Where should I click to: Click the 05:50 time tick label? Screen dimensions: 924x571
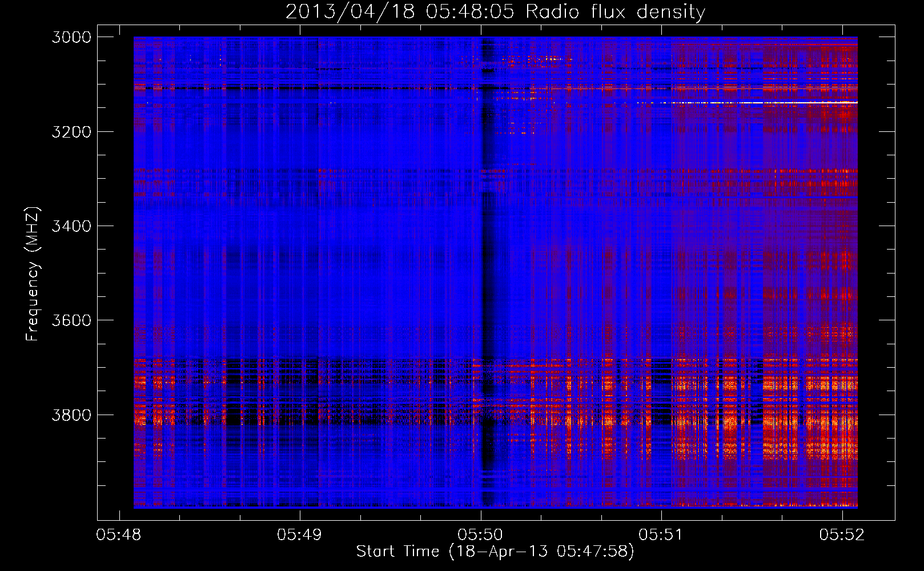point(480,534)
